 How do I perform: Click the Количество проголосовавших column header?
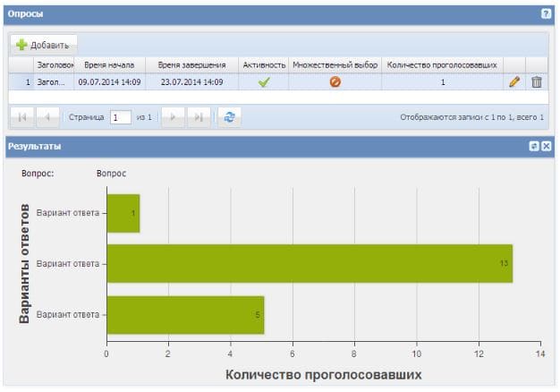pyautogui.click(x=442, y=65)
